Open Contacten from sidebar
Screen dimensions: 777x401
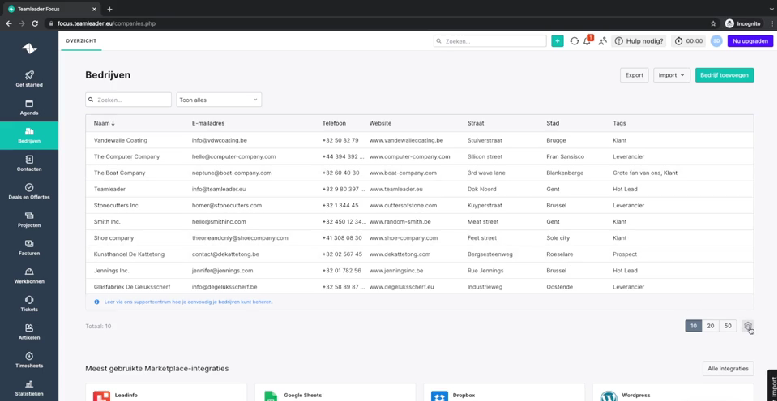click(29, 164)
